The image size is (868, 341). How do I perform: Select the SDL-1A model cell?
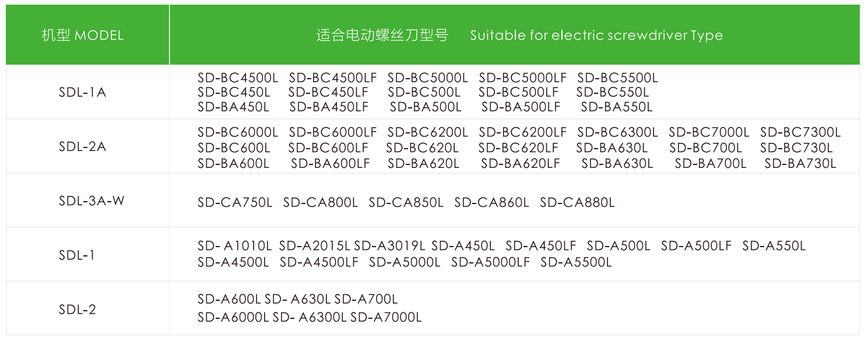pyautogui.click(x=83, y=92)
